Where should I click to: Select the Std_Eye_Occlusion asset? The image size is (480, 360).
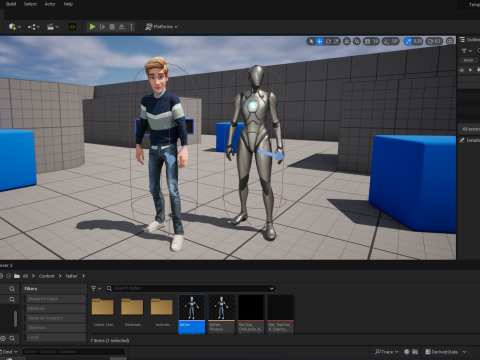tap(251, 314)
